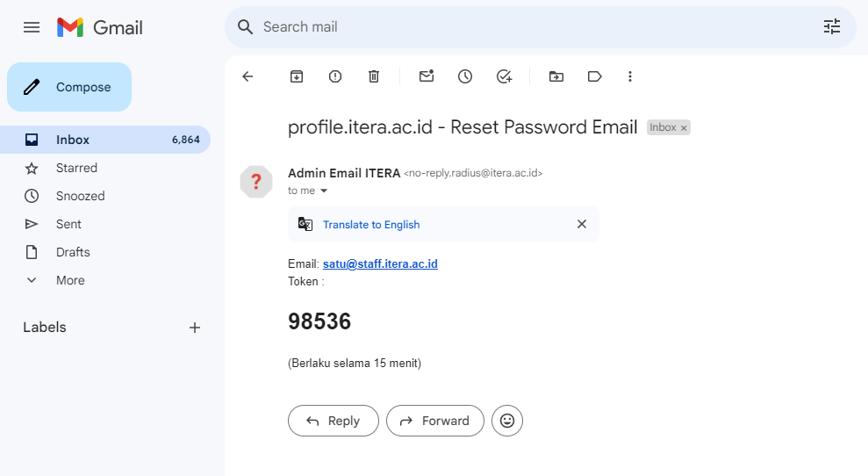Snooze this email
The width and height of the screenshot is (868, 476).
[465, 76]
